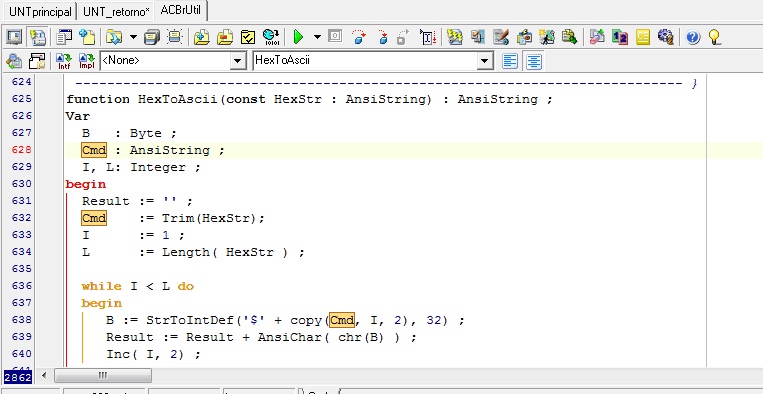This screenshot has width=763, height=394.
Task: Click the window-with-text-list icon in top toolbar
Action: coord(64,37)
